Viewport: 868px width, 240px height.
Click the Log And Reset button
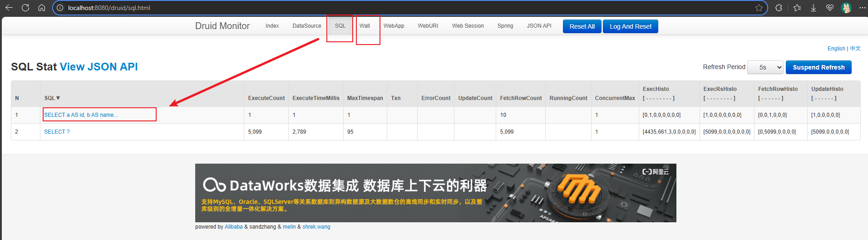coord(630,26)
